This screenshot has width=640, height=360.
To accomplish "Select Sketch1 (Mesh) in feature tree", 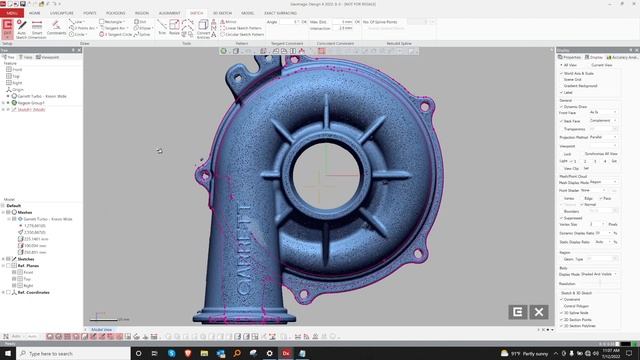I will (x=31, y=109).
